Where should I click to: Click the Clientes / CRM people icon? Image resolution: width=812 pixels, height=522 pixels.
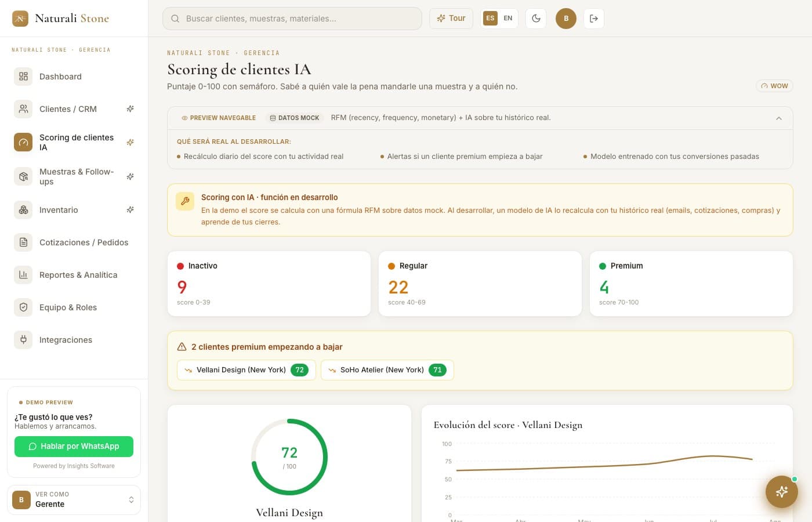coord(23,109)
